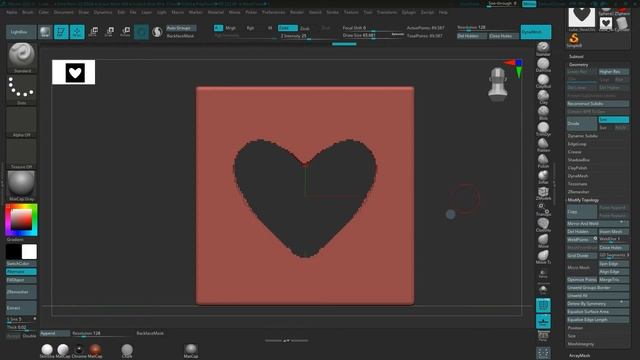Select the Move brush icon
This screenshot has height=360, width=640.
543,241
